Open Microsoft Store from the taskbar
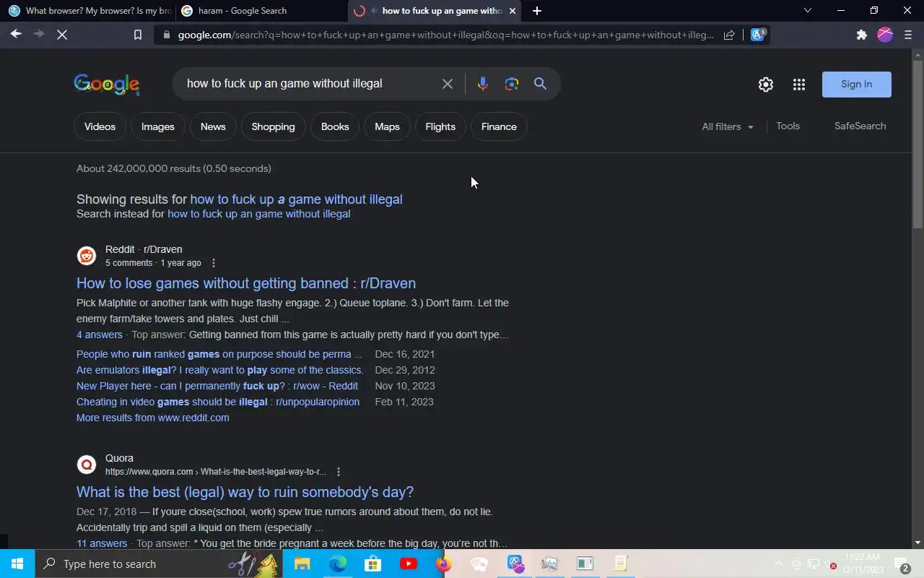924x578 pixels. point(372,564)
